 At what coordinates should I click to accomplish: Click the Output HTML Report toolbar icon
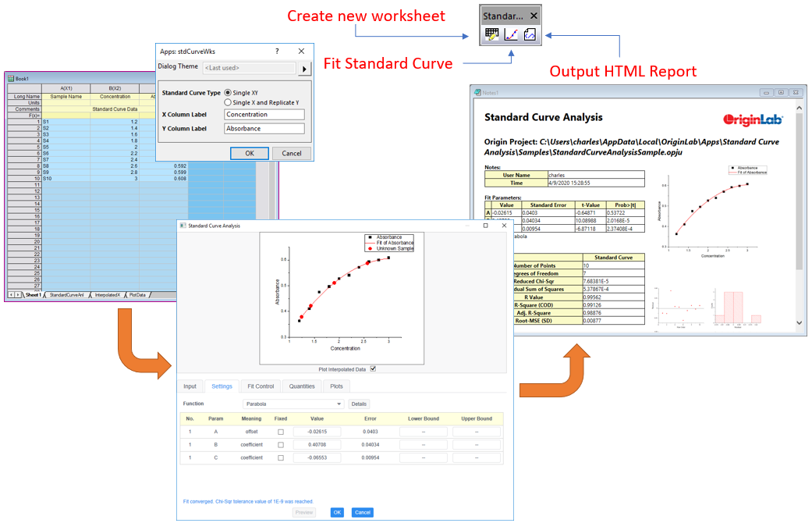point(530,34)
